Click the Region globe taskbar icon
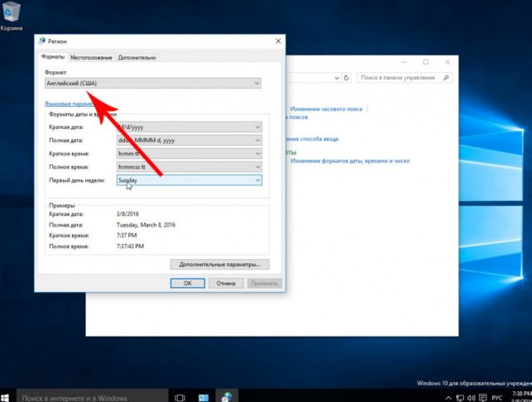This screenshot has height=402, width=532. tap(227, 396)
